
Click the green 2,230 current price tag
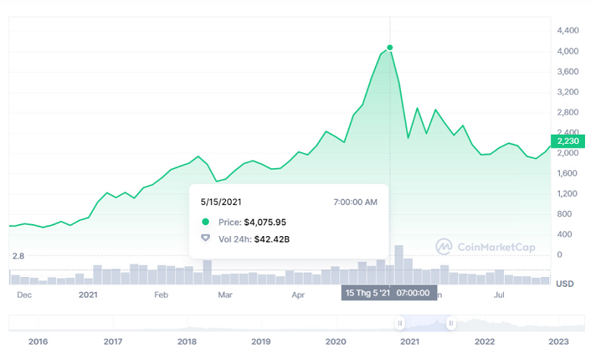click(567, 141)
